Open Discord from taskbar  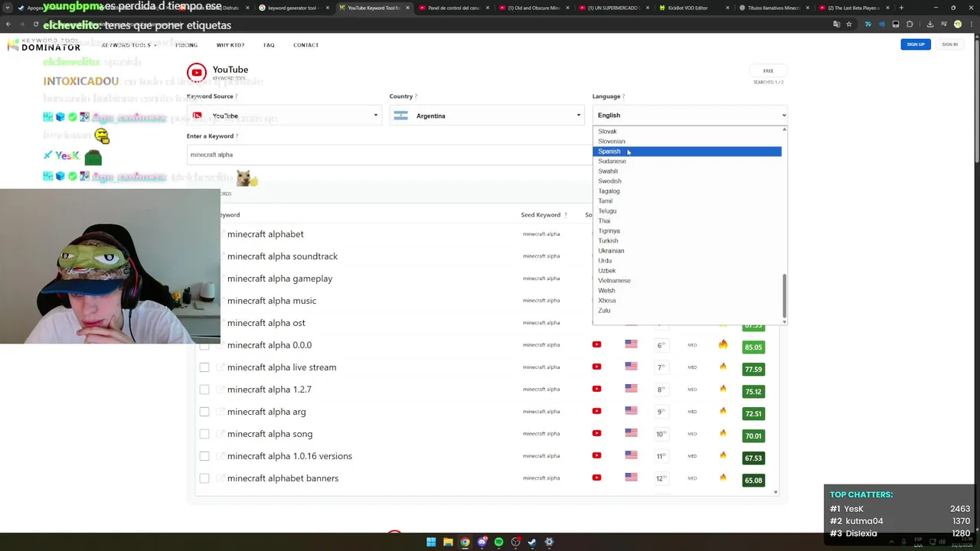pos(482,542)
